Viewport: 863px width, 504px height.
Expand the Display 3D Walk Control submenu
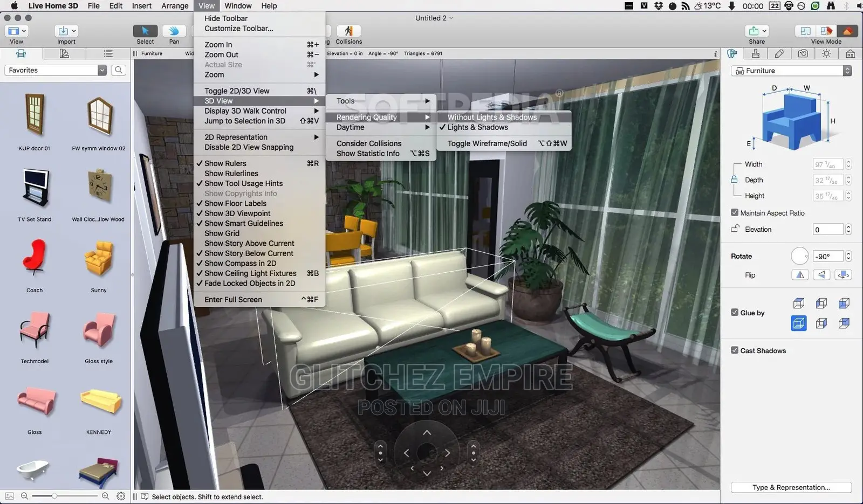(x=259, y=111)
